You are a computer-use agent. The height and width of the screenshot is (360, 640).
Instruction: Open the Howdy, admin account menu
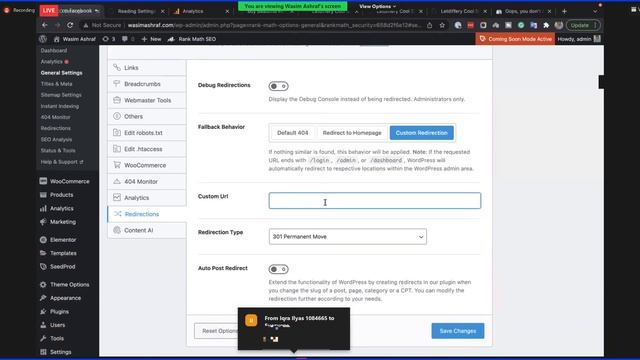tap(579, 39)
